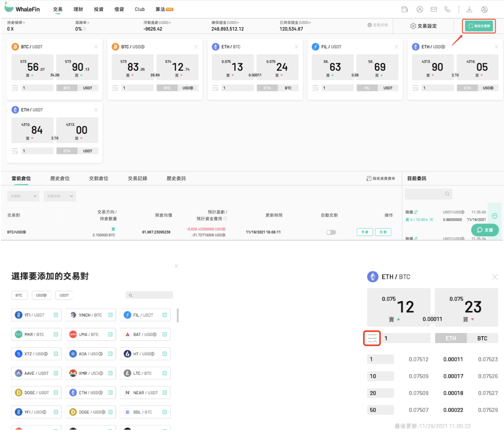The width and height of the screenshot is (504, 434).
Task: Click the 交割 button for BTC/USD position
Action: point(383,232)
